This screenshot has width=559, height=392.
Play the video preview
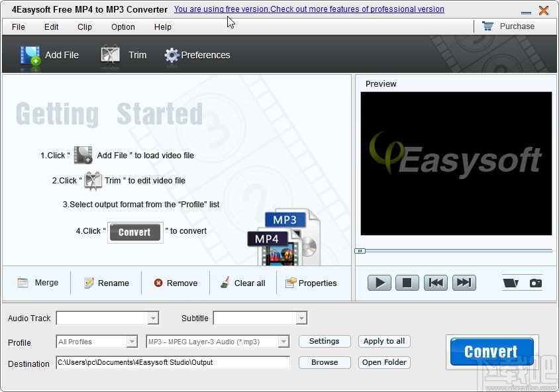(379, 282)
